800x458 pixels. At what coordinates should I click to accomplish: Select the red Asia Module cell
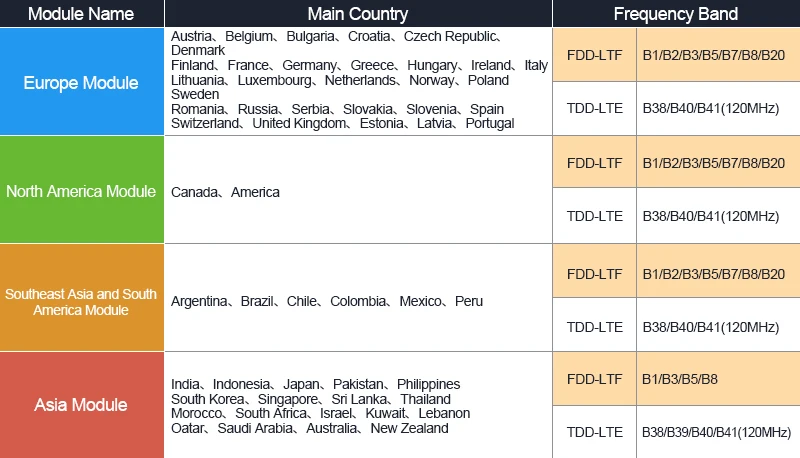(x=82, y=405)
